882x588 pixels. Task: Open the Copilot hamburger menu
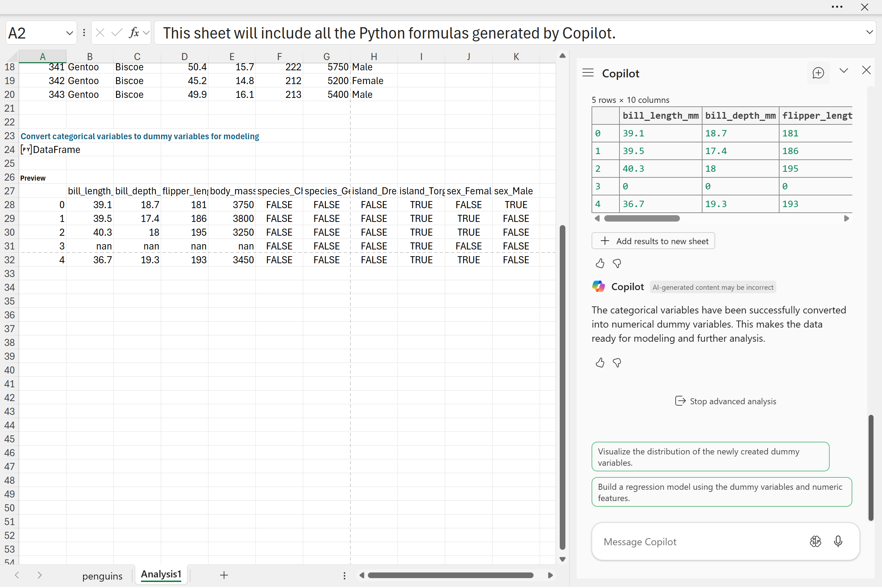pos(588,73)
